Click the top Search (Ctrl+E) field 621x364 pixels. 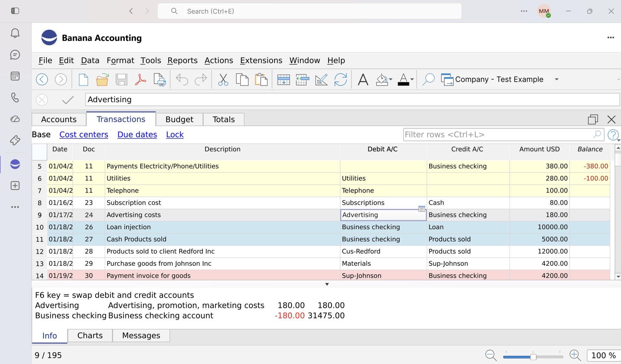point(310,11)
